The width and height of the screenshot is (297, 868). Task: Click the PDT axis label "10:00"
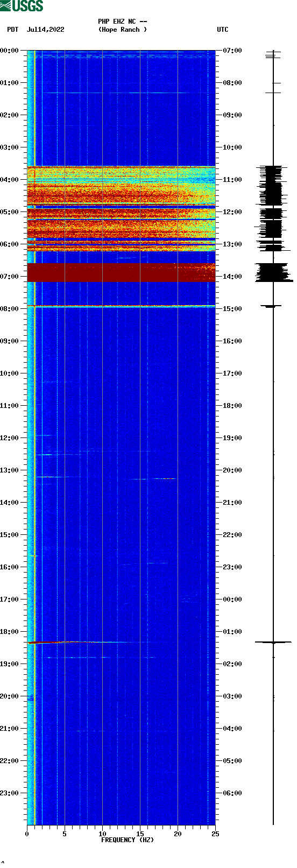9,373
